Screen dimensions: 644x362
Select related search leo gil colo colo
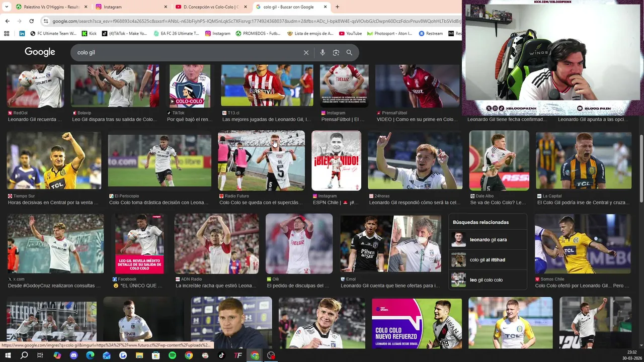coord(488,280)
